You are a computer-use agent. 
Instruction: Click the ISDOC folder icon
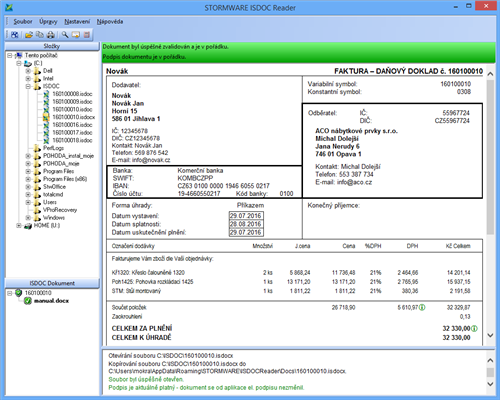37,86
